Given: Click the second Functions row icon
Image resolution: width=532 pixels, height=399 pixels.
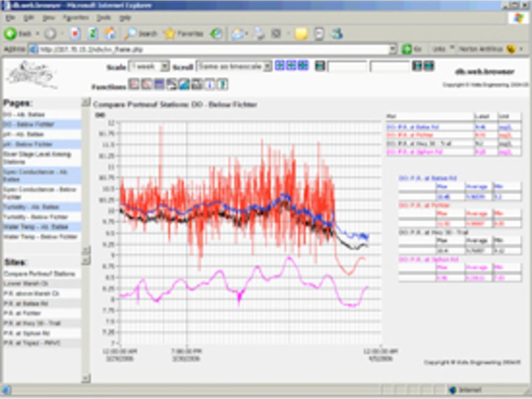Looking at the screenshot, I should click(x=146, y=84).
